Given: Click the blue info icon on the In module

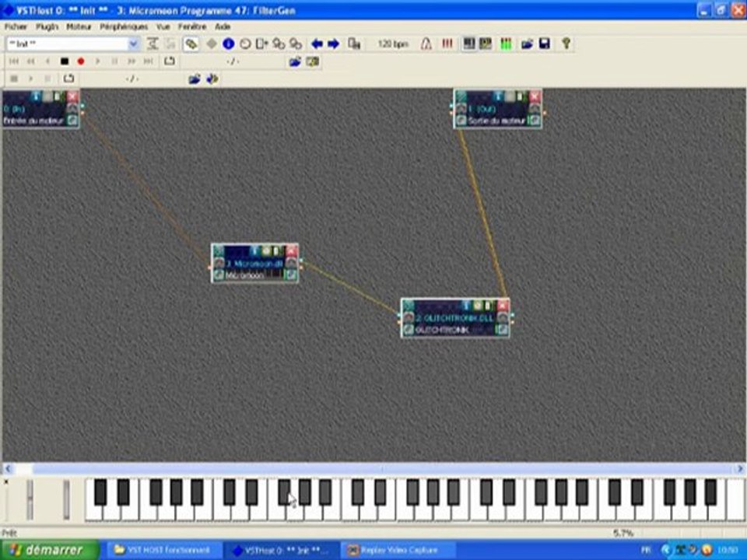Looking at the screenshot, I should (37, 96).
